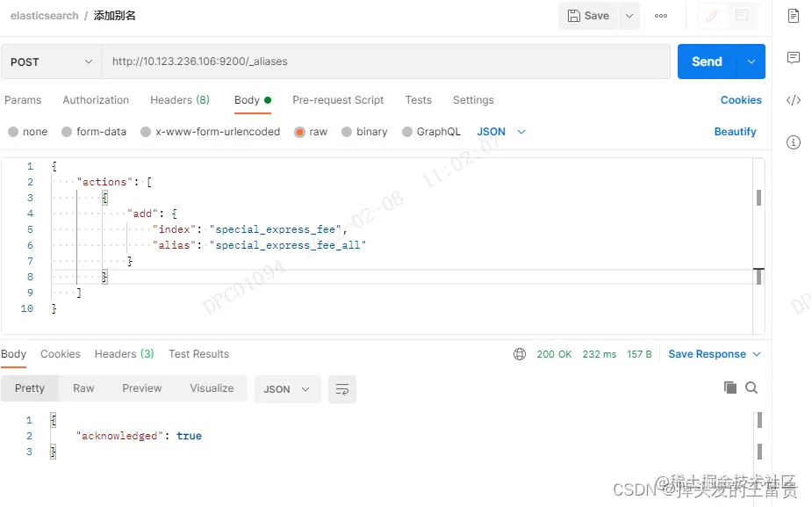
Task: Click the comment icon next to edit pencil
Action: coord(742,16)
